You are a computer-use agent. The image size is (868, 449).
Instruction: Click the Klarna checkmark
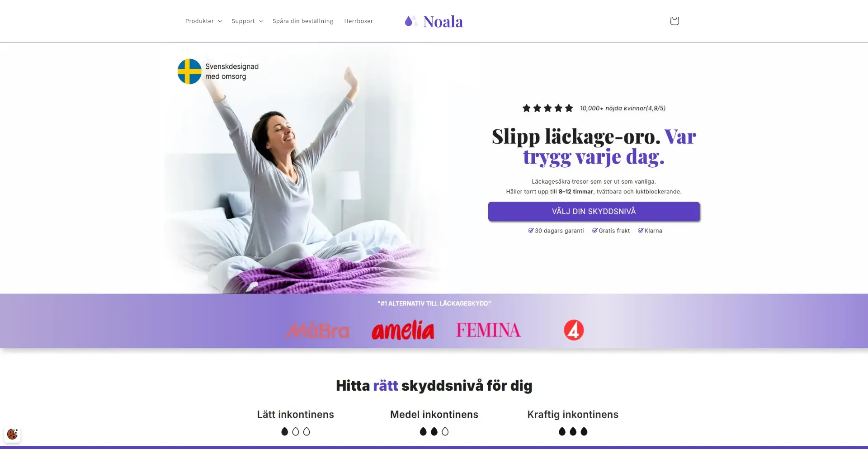641,231
